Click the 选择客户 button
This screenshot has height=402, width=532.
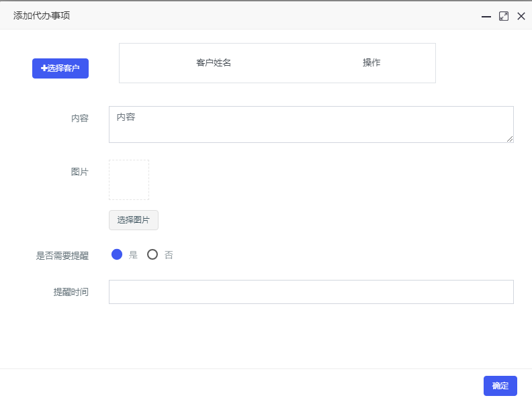(x=60, y=68)
